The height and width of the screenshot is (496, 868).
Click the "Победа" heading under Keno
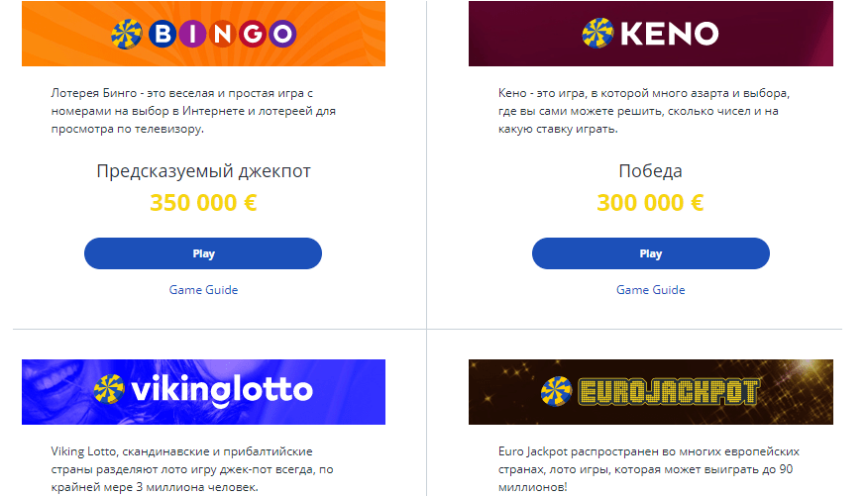(650, 171)
